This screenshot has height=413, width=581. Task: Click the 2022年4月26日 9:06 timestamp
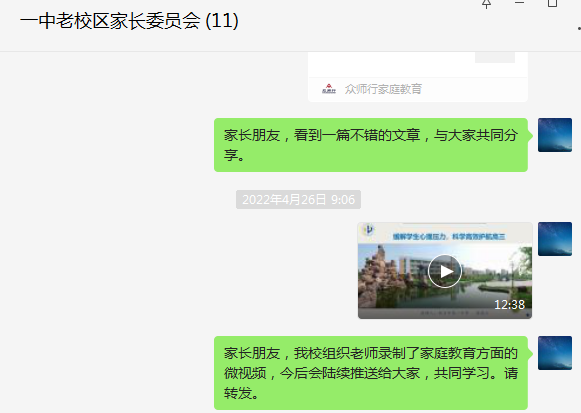298,200
